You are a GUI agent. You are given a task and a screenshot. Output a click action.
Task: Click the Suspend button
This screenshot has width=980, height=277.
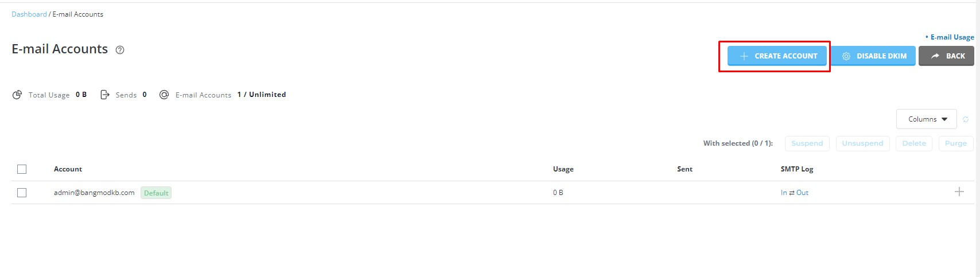(807, 143)
